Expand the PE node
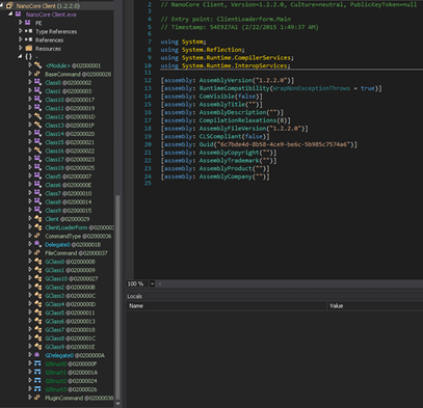This screenshot has height=408, width=423. coord(20,22)
